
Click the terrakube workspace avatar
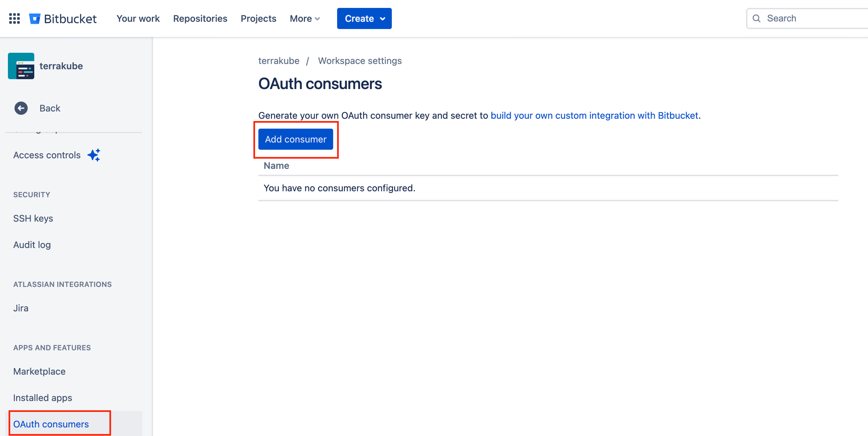tap(21, 66)
